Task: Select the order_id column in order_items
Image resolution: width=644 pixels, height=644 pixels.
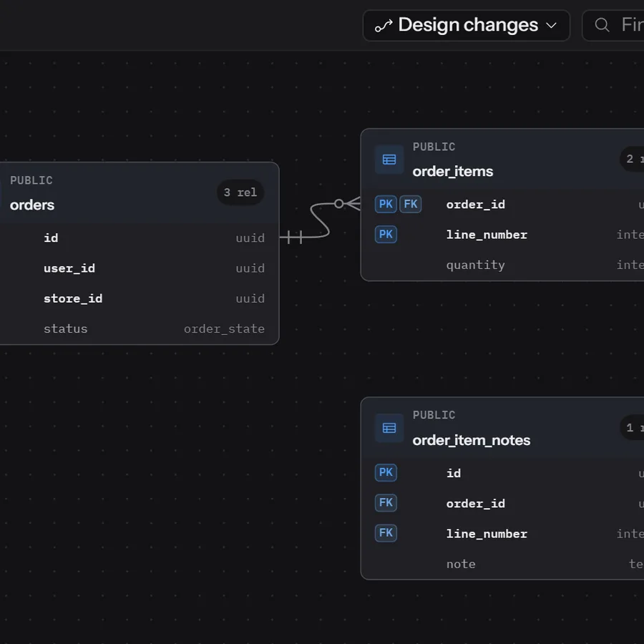Action: (476, 205)
